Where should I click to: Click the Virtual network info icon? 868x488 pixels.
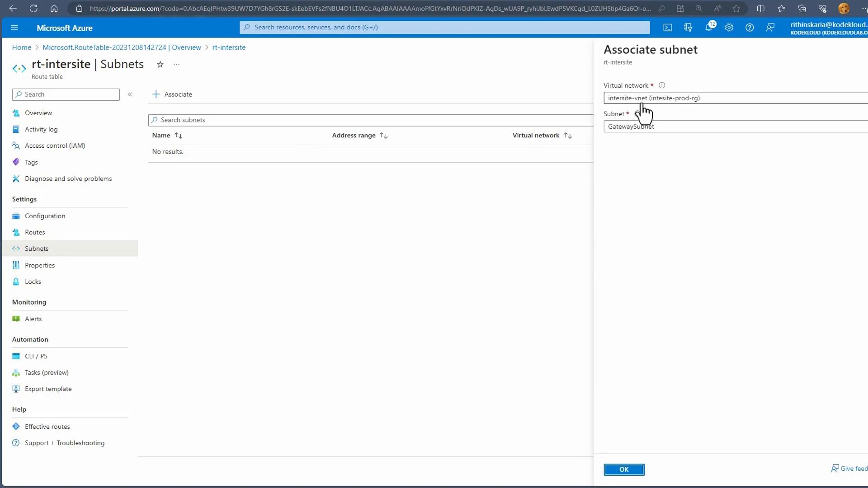(x=662, y=85)
